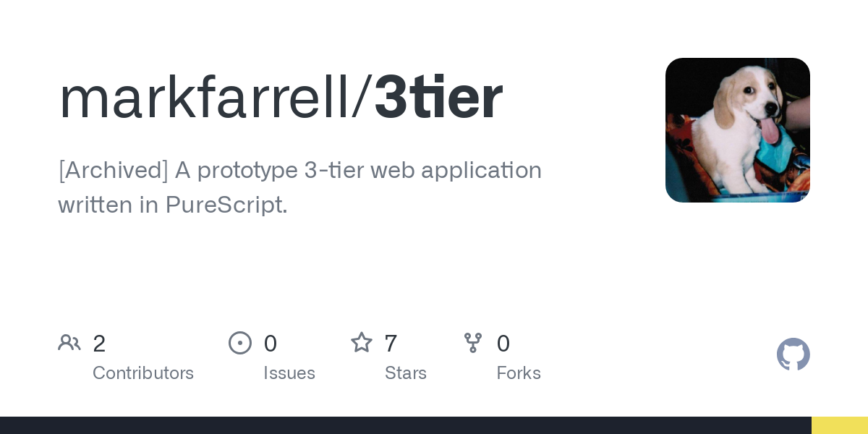Click the issues count 0
The image size is (868, 434).
(x=271, y=344)
